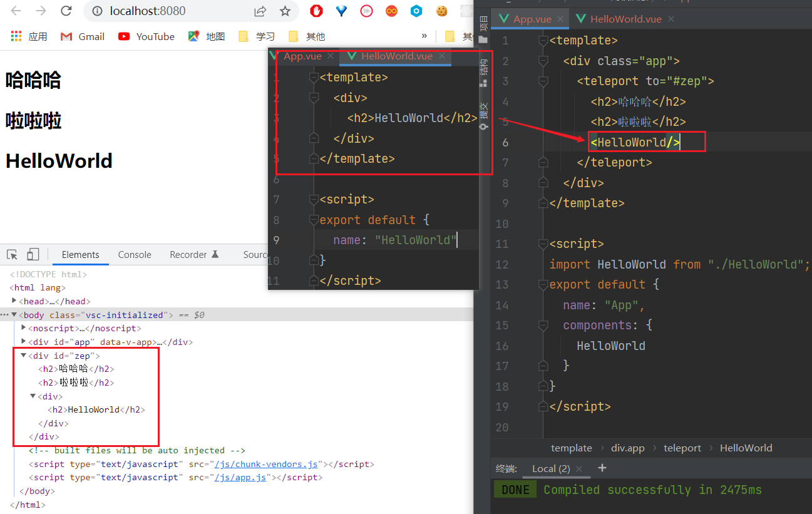Open the 学习 bookmark folder
812x514 pixels.
pyautogui.click(x=257, y=36)
